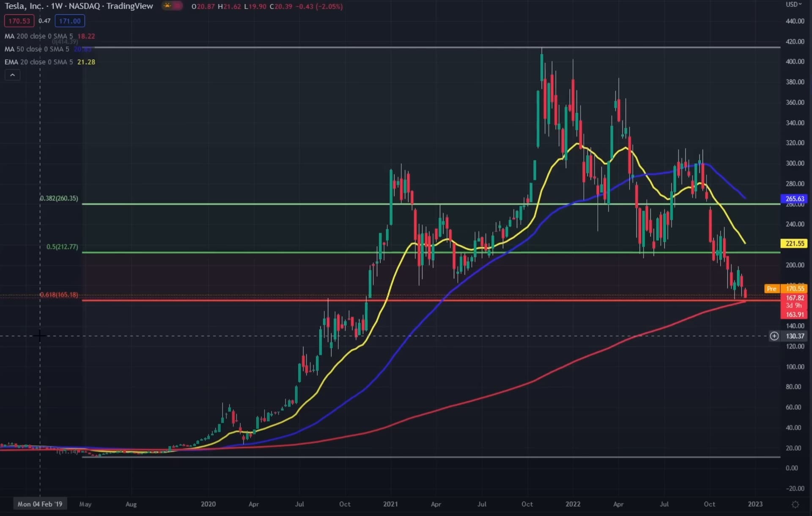Collapse the indicator legend with chevron

(12, 75)
